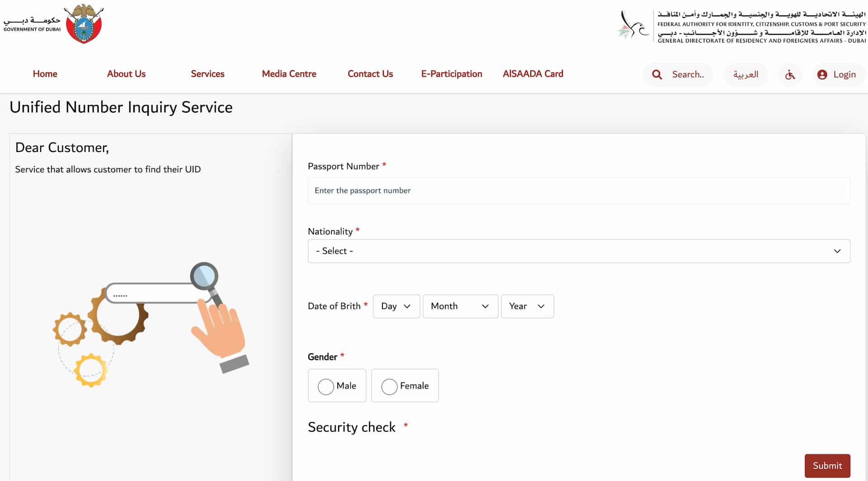Click the user profile icon beside Login
This screenshot has width=868, height=481.
(822, 74)
